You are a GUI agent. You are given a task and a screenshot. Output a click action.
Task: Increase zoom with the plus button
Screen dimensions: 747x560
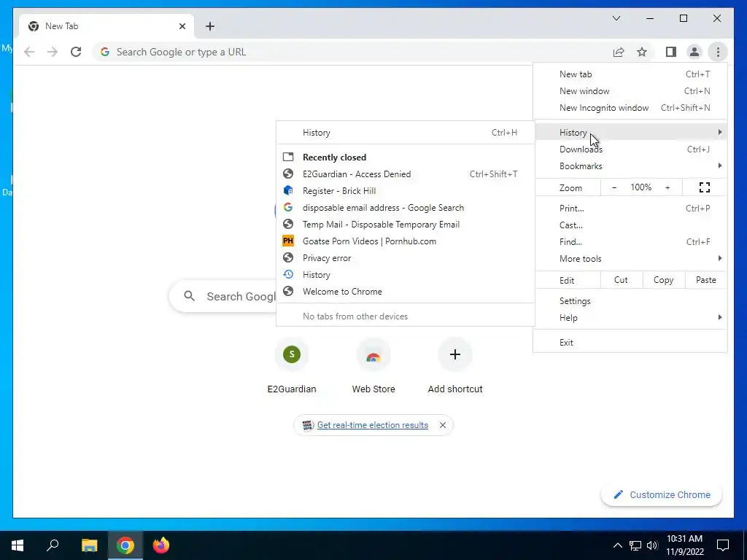pos(667,187)
